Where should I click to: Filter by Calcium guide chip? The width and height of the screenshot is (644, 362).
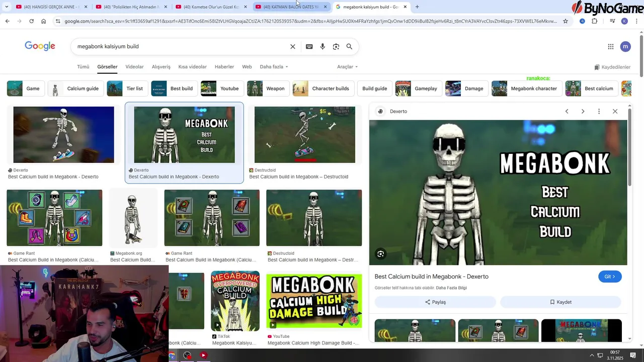(x=76, y=88)
